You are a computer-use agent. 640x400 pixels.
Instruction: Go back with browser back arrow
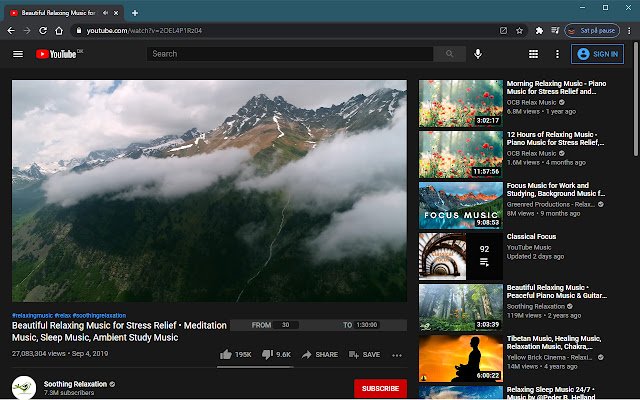(x=11, y=31)
